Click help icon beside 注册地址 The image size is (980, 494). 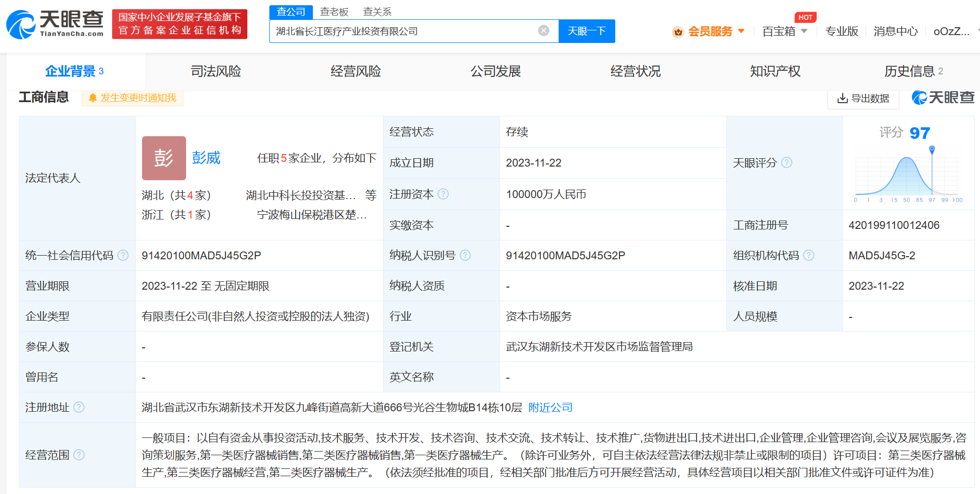[x=79, y=408]
